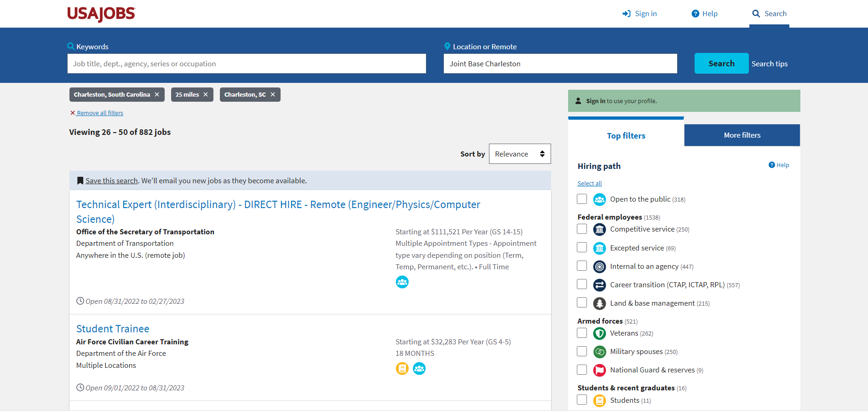868x412 pixels.
Task: Check Internal to an agency
Action: (x=582, y=266)
